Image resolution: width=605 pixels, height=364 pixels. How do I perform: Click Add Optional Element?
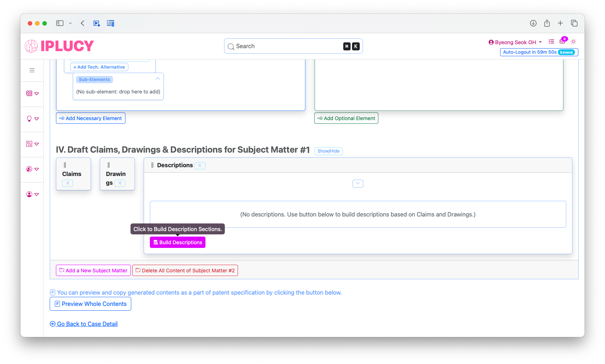pyautogui.click(x=346, y=118)
